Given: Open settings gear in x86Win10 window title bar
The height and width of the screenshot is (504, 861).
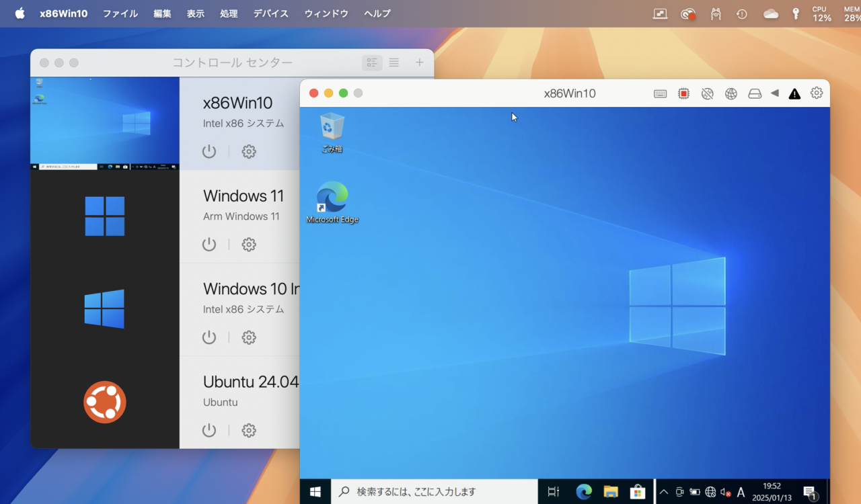Looking at the screenshot, I should [817, 93].
